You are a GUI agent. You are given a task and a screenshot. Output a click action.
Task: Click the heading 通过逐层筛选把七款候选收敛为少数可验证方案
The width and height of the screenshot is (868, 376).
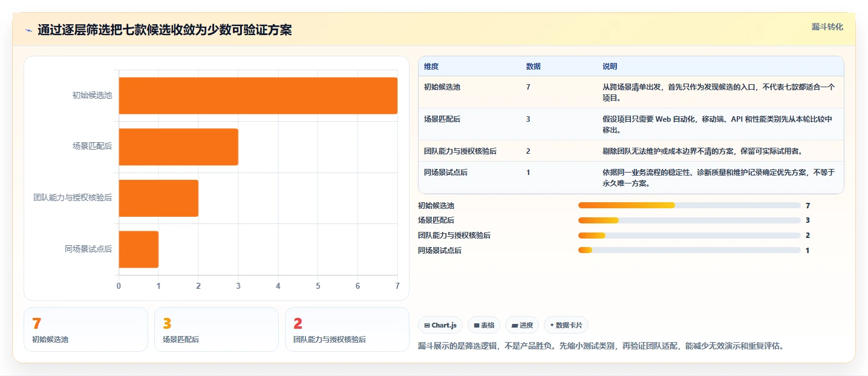coord(165,30)
